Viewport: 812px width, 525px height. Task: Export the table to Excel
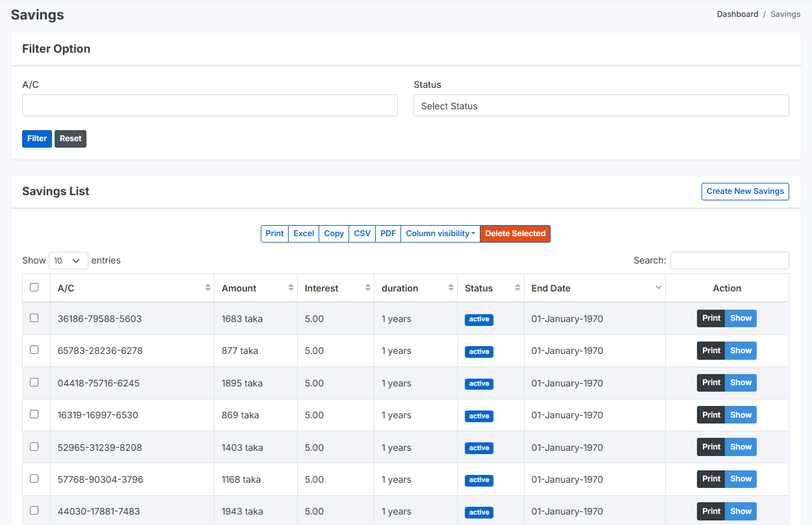[304, 234]
